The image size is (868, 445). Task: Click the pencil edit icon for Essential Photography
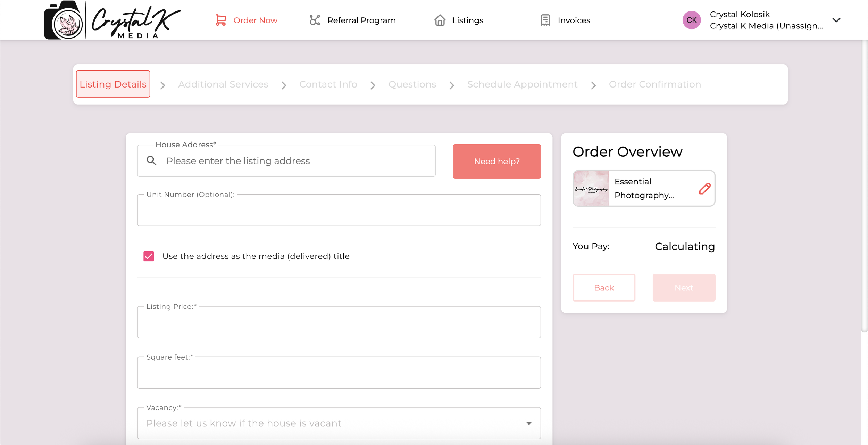704,189
